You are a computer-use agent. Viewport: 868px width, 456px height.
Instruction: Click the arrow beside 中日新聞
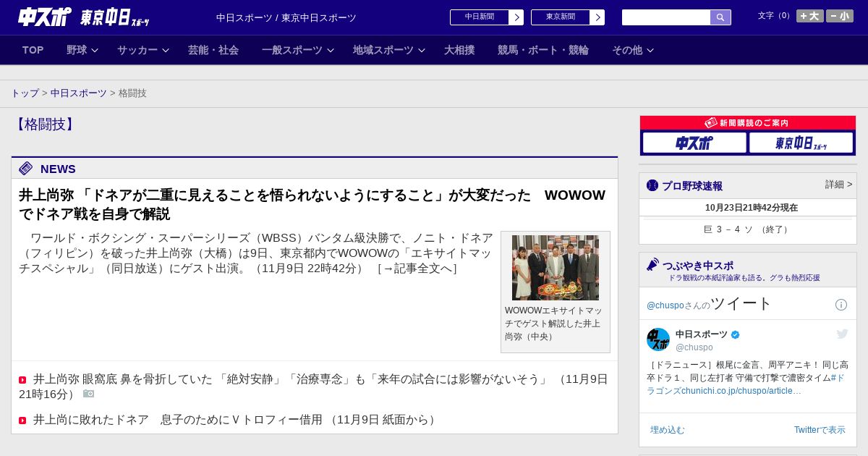(516, 17)
